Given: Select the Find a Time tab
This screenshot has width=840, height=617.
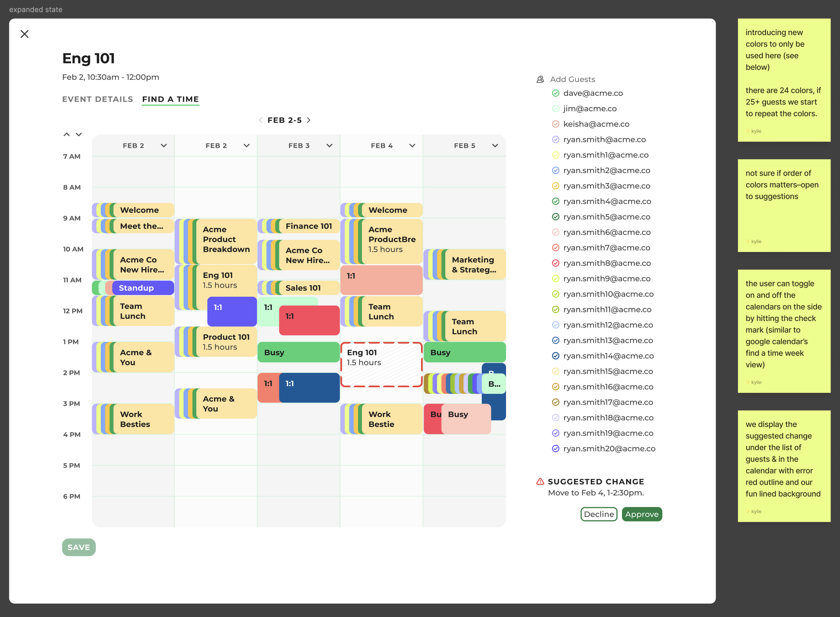Looking at the screenshot, I should click(x=170, y=99).
